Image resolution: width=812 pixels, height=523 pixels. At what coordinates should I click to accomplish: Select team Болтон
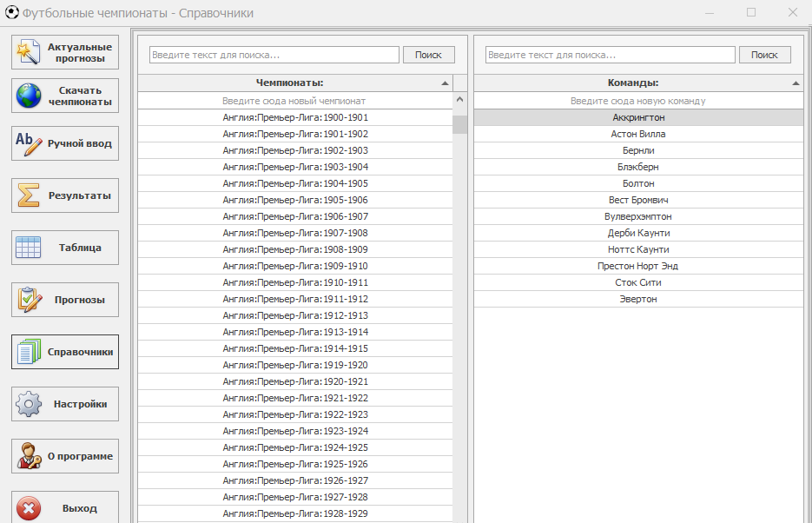click(638, 184)
